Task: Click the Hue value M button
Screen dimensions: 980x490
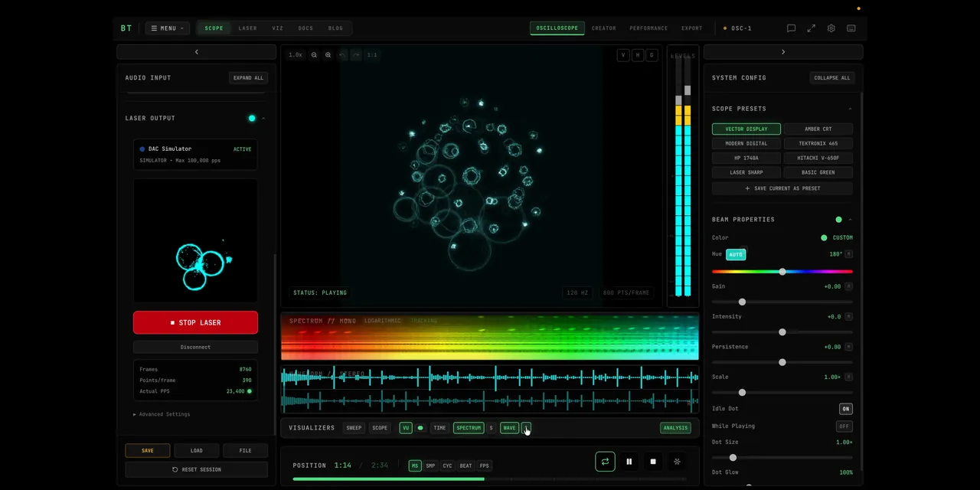Action: 848,254
